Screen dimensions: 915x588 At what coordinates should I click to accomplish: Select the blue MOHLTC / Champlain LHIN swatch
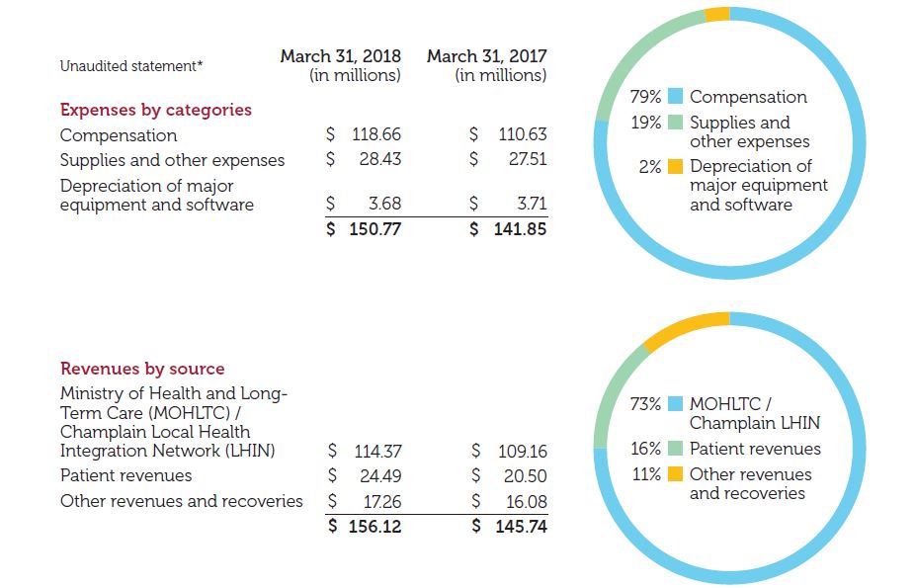point(676,403)
